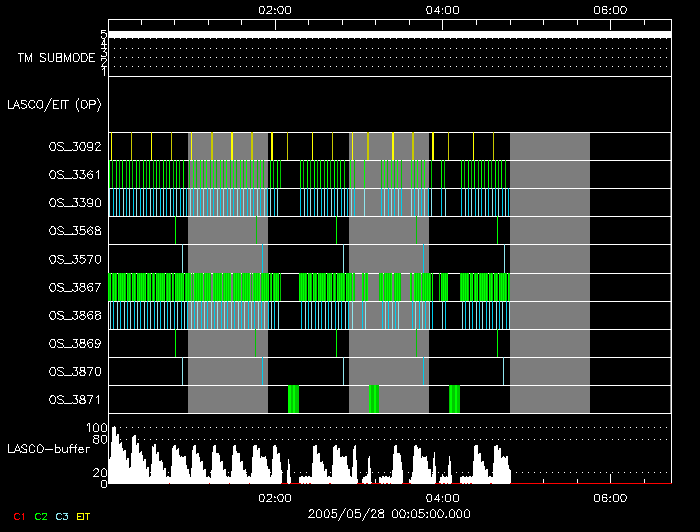
Task: Click the first green marker in OS_3568 row
Action: click(x=175, y=231)
